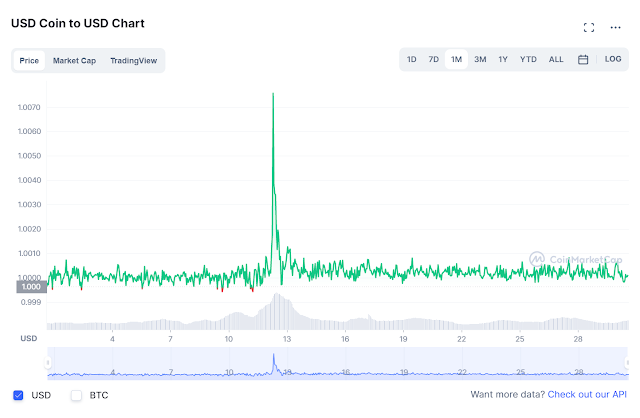Switch to the Market Cap tab
Viewport: 640px width, 418px height.
(74, 61)
